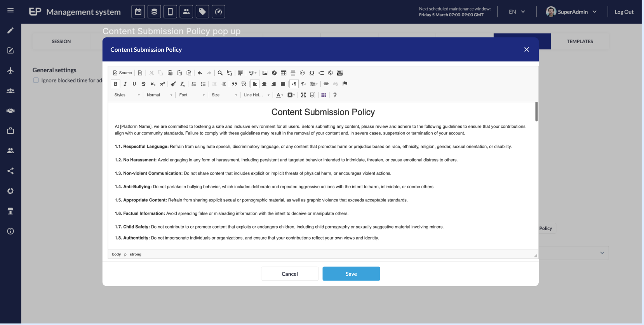Toggle strikethrough formatting

coord(144,84)
